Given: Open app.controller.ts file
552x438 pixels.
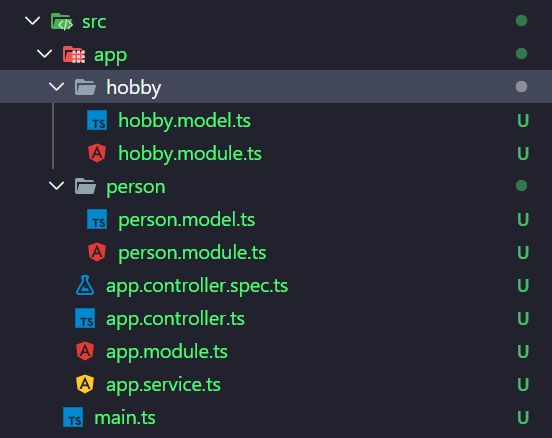Looking at the screenshot, I should [x=175, y=319].
